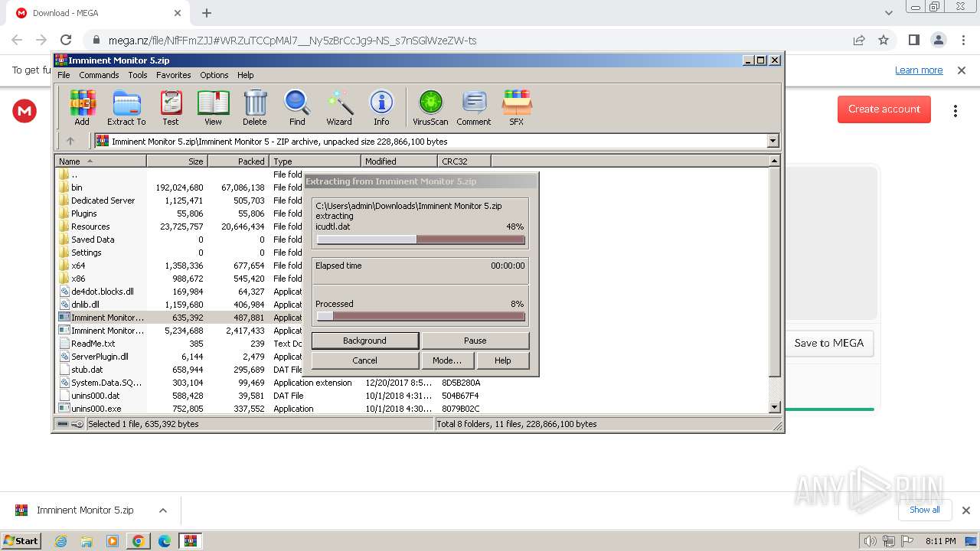Click Show all downloads button
Viewport: 980px width, 551px height.
(925, 510)
